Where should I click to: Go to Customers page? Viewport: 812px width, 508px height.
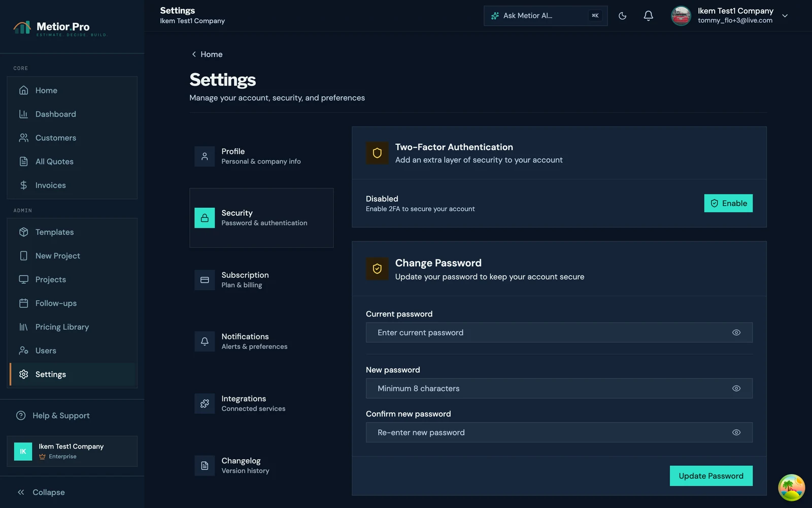click(73, 138)
